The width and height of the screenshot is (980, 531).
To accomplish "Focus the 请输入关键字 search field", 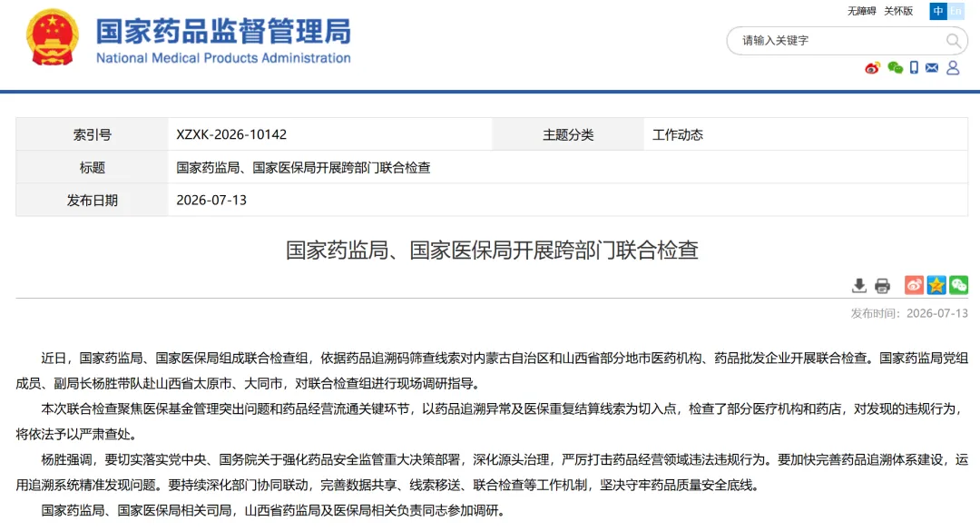I will point(838,41).
